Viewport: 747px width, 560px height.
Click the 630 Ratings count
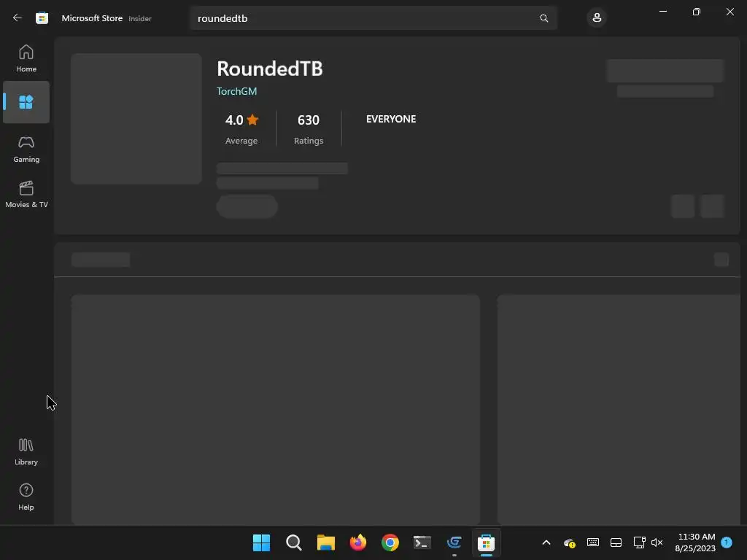tap(309, 128)
